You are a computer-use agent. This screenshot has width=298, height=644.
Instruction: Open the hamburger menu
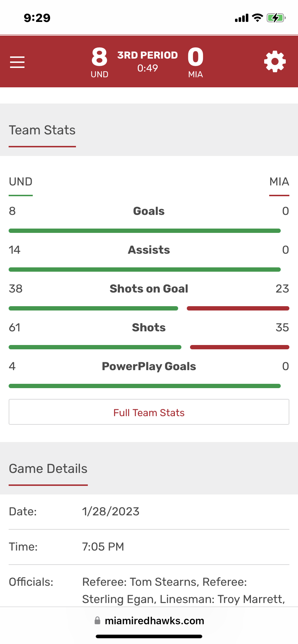[x=17, y=62]
